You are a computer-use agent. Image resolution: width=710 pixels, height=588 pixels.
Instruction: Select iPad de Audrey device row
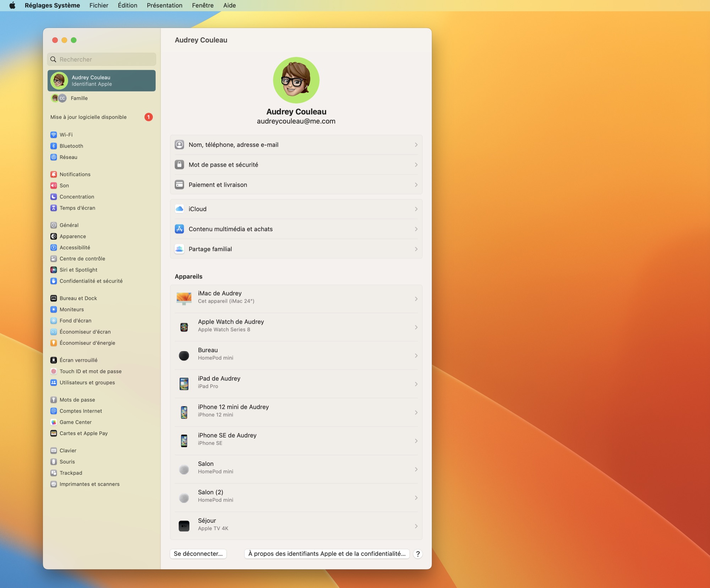pos(296,384)
